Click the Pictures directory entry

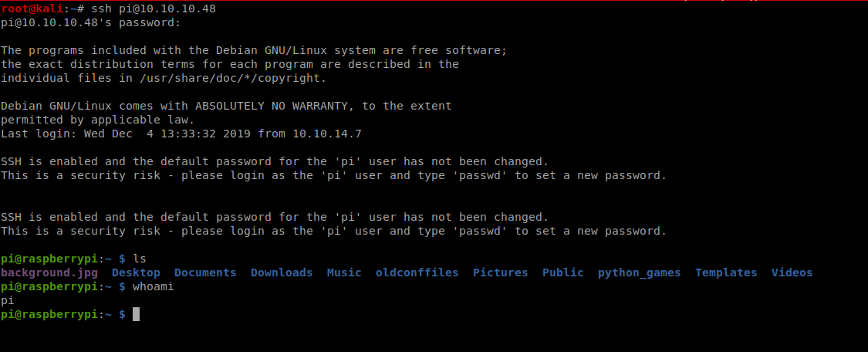click(501, 272)
